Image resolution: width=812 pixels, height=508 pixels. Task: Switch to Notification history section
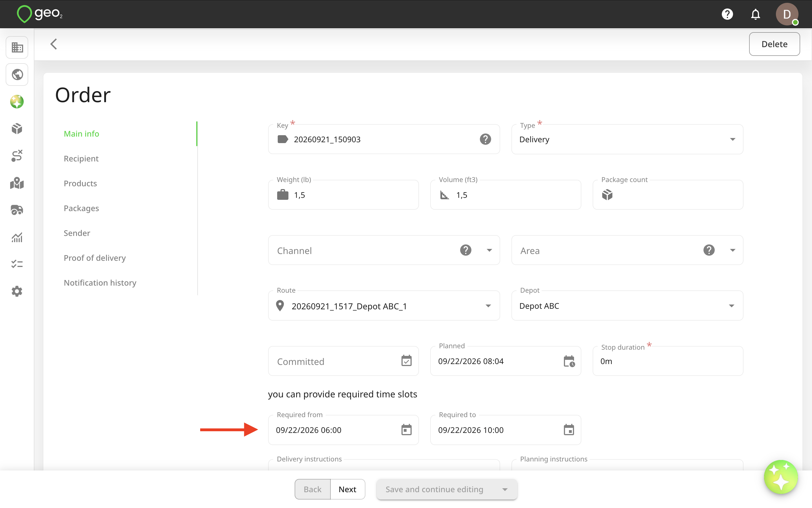click(100, 283)
